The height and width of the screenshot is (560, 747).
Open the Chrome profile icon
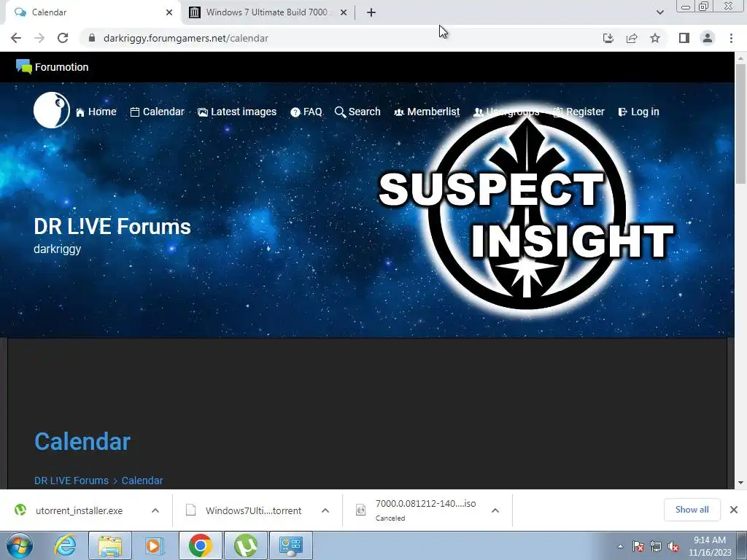(708, 38)
